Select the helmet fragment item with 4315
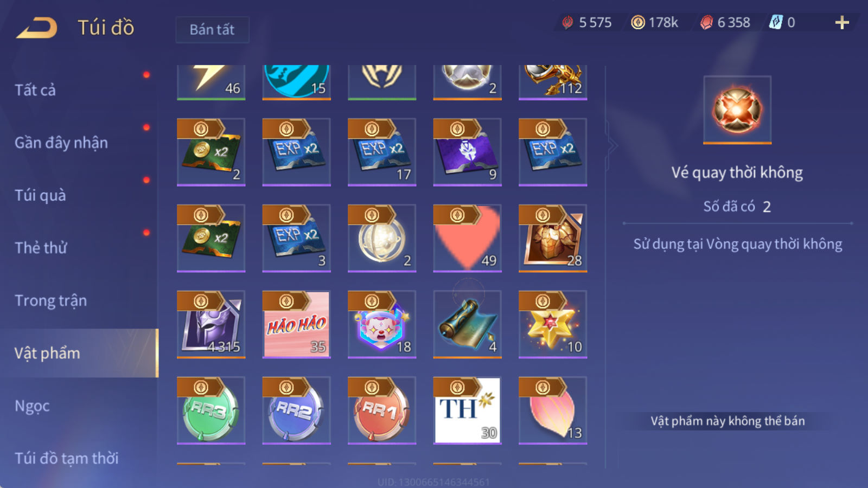Image resolution: width=868 pixels, height=488 pixels. (x=211, y=324)
